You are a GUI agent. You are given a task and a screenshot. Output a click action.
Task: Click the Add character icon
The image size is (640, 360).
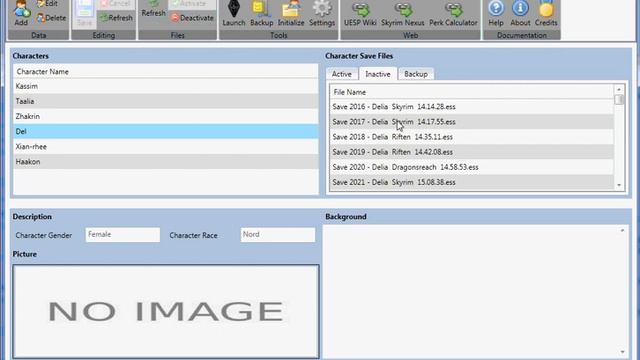click(x=21, y=13)
